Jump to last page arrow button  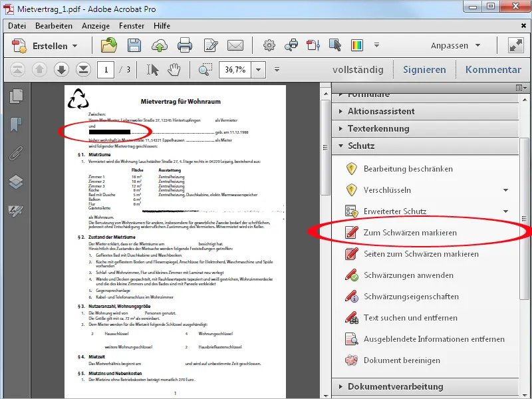click(84, 70)
